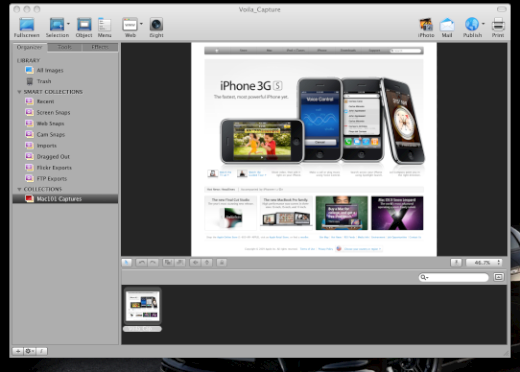Switch to the Effects tab
The width and height of the screenshot is (520, 372).
tap(100, 47)
